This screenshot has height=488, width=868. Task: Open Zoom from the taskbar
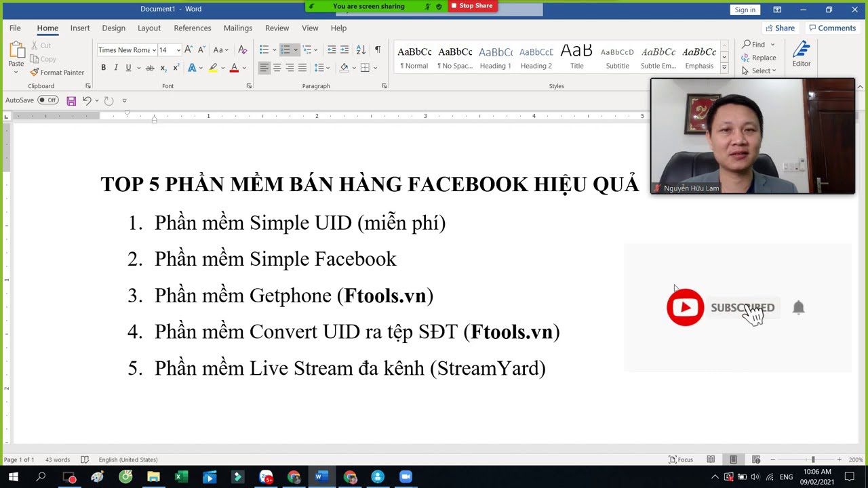(406, 477)
